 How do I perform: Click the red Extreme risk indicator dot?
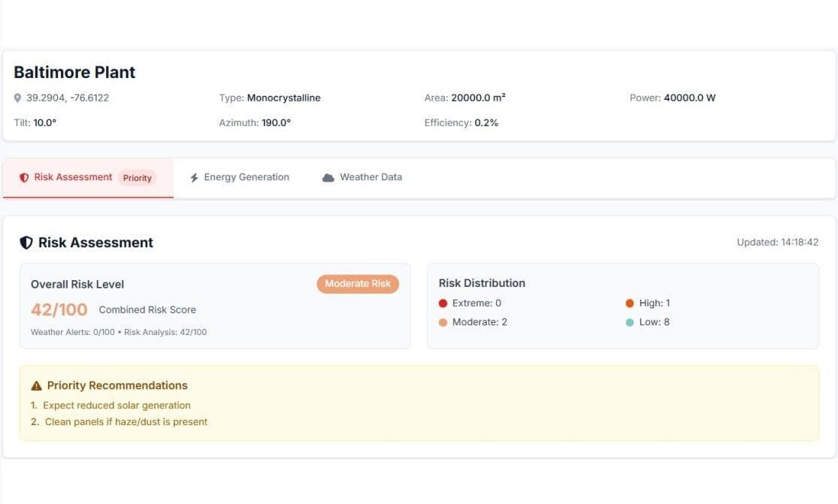(443, 303)
